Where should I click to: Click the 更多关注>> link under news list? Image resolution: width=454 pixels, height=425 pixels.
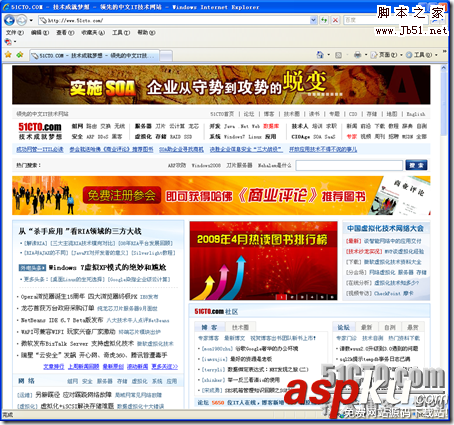pyautogui.click(x=165, y=367)
